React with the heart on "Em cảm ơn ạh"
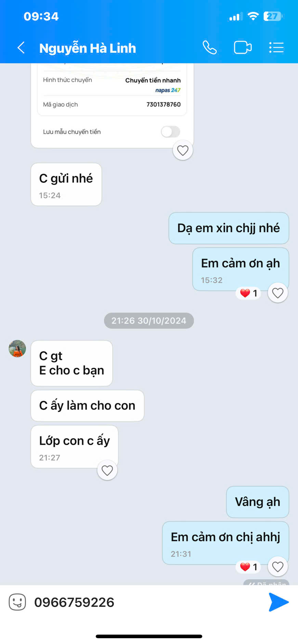Image resolution: width=298 pixels, height=644 pixels. 277,293
